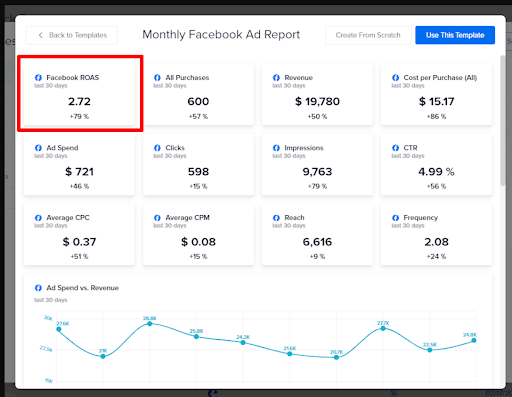Click the 22.5K chart data point
This screenshot has height=397, width=512.
pyautogui.click(x=430, y=350)
